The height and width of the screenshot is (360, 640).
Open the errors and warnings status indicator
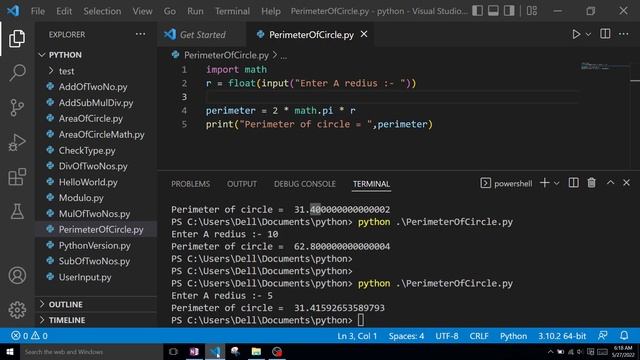(x=29, y=336)
